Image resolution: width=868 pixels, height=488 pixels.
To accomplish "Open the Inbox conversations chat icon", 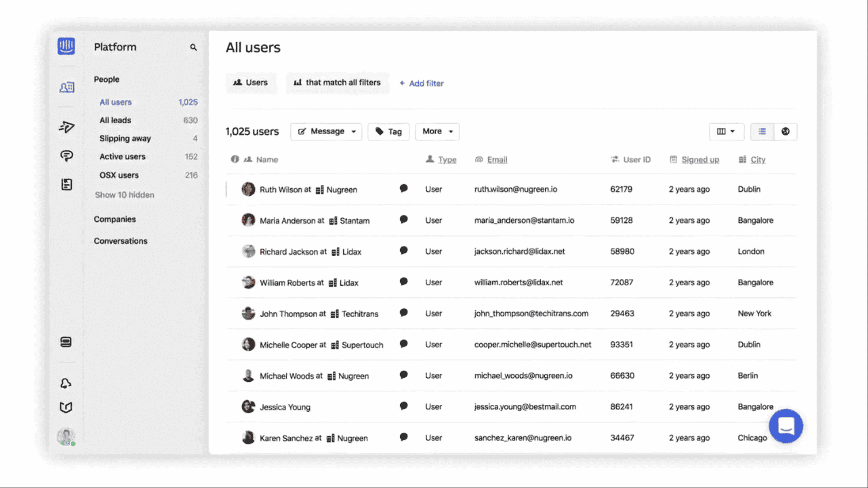I will coord(66,156).
